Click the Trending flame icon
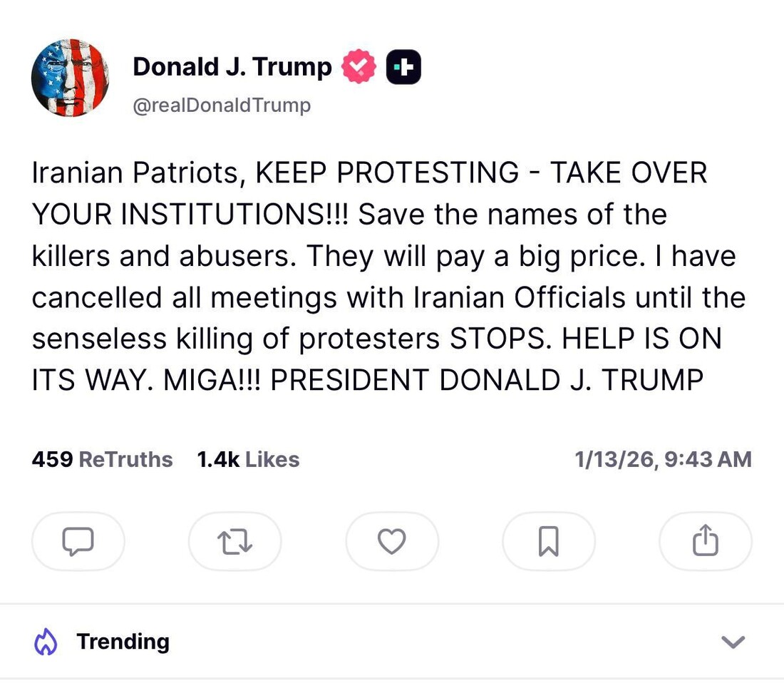The height and width of the screenshot is (688, 784). point(46,642)
